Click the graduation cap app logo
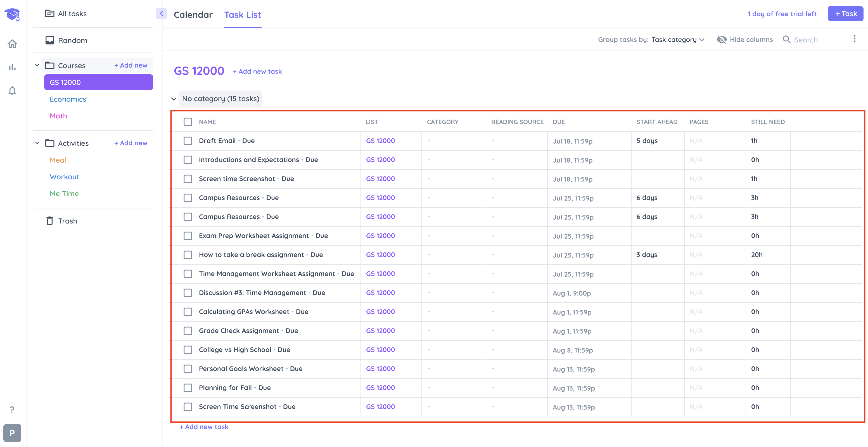The height and width of the screenshot is (447, 868). pos(13,15)
